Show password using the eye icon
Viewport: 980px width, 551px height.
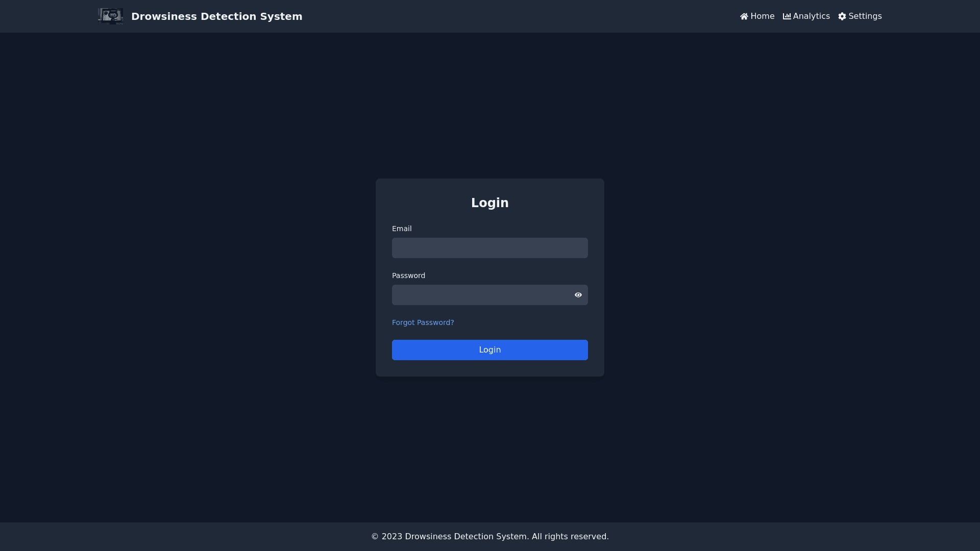pyautogui.click(x=578, y=295)
